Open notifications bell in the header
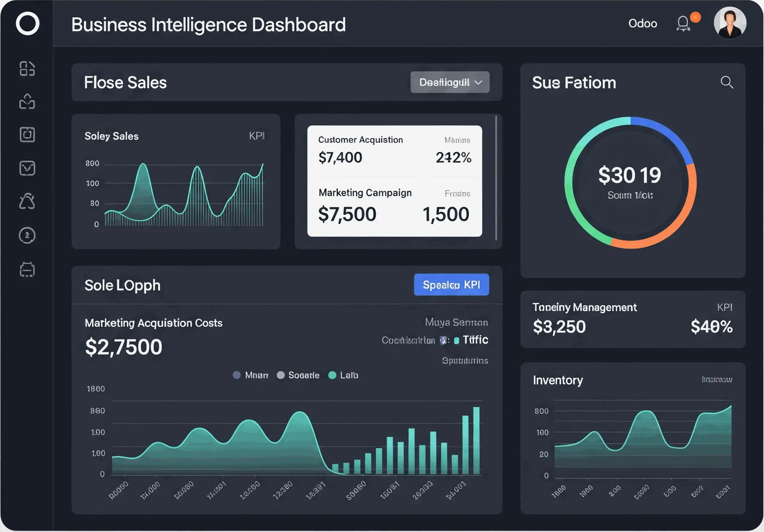 (x=683, y=23)
